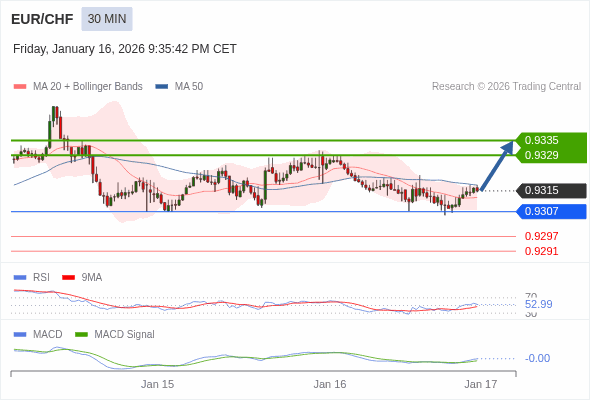590x400 pixels.
Task: Click the 30 MIN timeframe badge
Action: coord(107,19)
